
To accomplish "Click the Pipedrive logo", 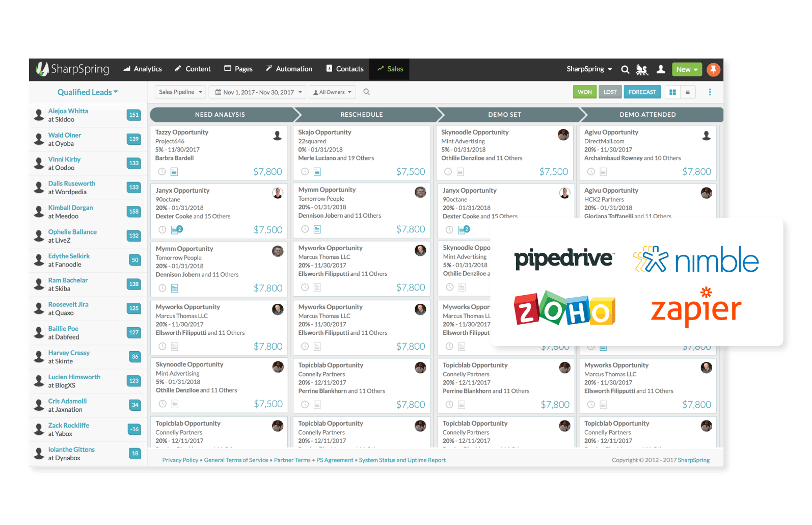I will pyautogui.click(x=564, y=258).
